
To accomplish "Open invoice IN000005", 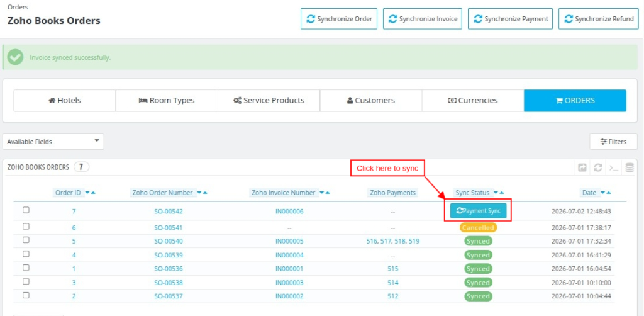I will tap(289, 241).
